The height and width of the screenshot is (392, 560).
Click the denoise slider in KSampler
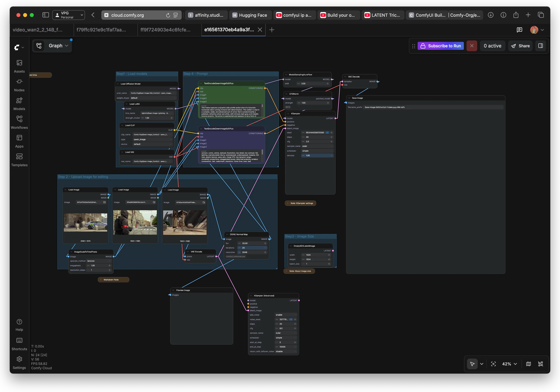[317, 155]
